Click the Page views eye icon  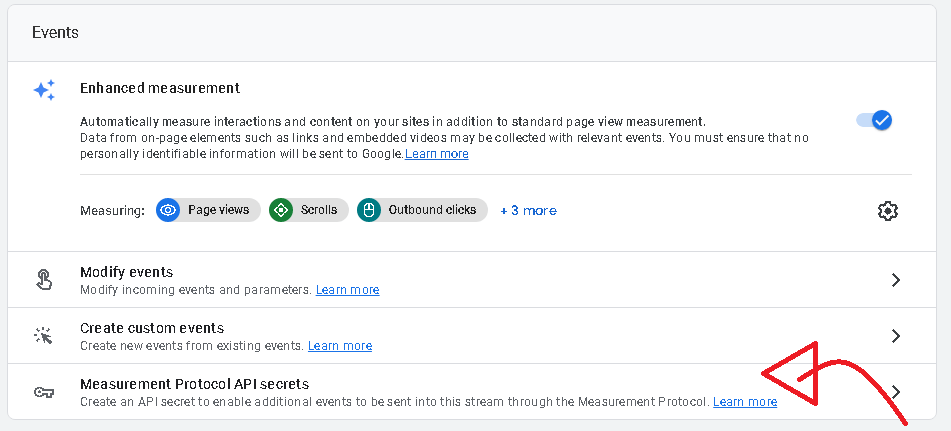click(168, 210)
